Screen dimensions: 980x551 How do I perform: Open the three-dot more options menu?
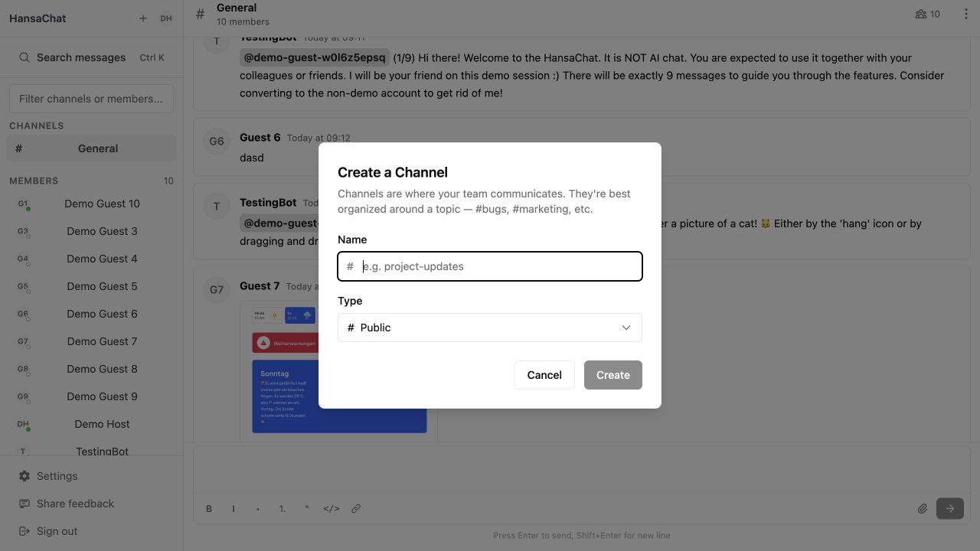point(965,14)
